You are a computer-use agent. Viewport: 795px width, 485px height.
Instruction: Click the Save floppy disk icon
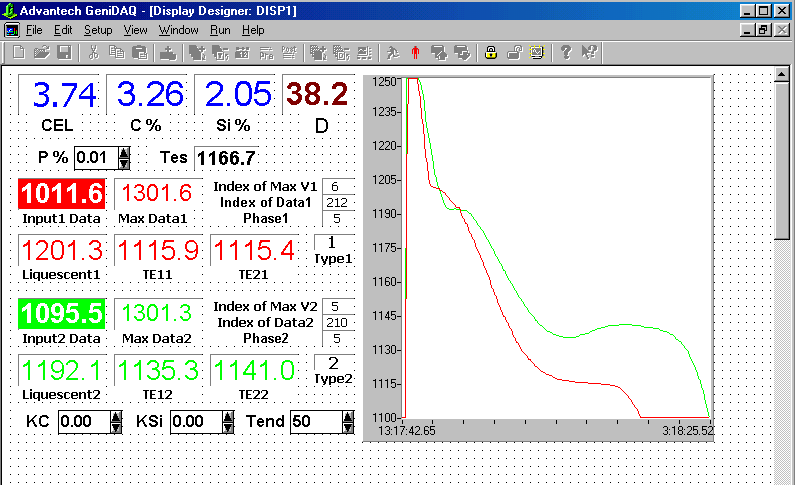[64, 52]
